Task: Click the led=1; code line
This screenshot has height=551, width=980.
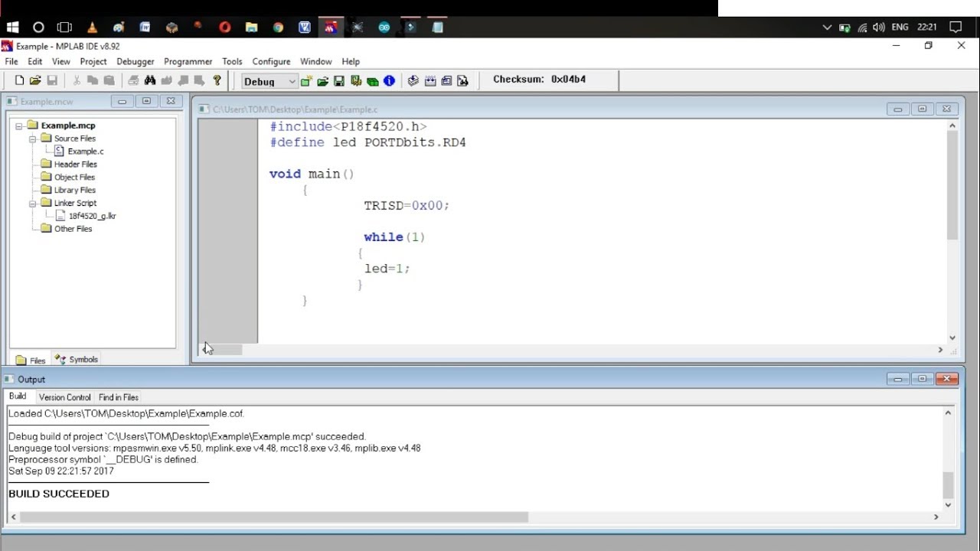Action: [x=387, y=269]
